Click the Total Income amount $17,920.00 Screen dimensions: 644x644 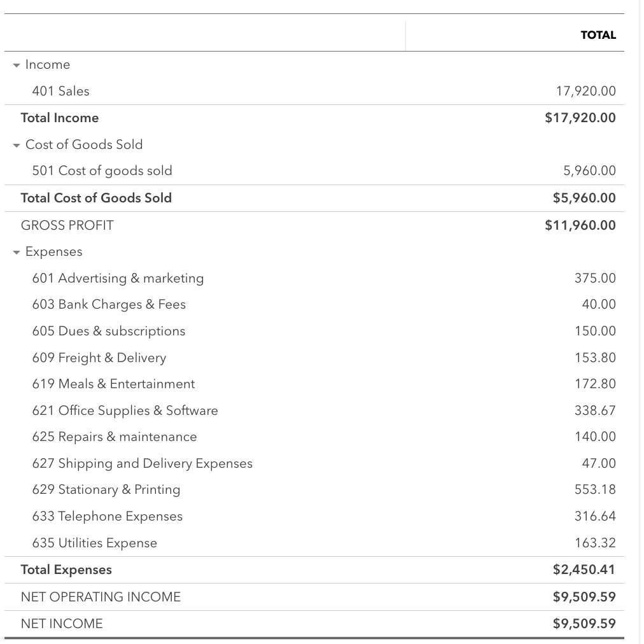[580, 118]
